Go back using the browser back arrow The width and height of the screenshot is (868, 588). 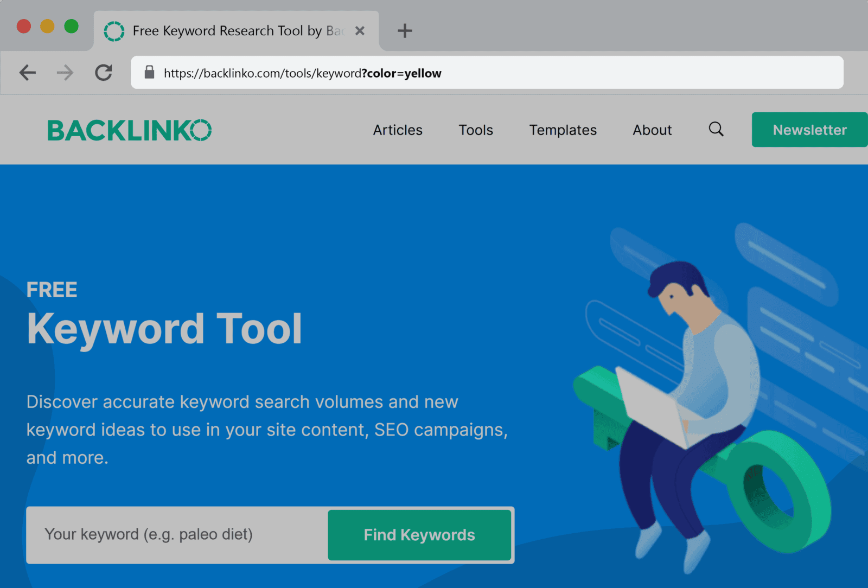(28, 73)
